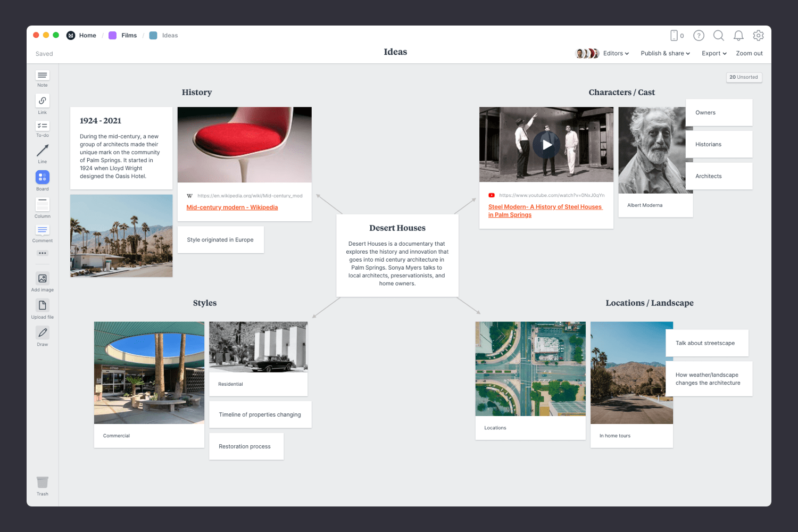Navigate to the Films board
Viewport: 798px width, 532px height.
(x=129, y=35)
